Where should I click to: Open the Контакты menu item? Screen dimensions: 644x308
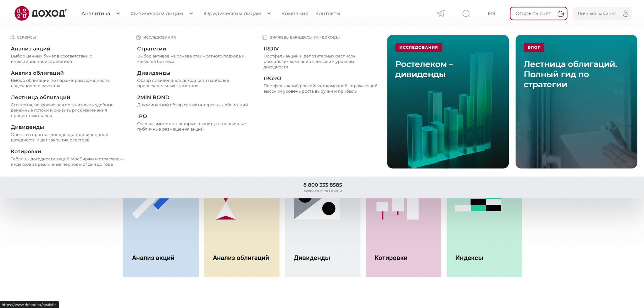tap(328, 14)
